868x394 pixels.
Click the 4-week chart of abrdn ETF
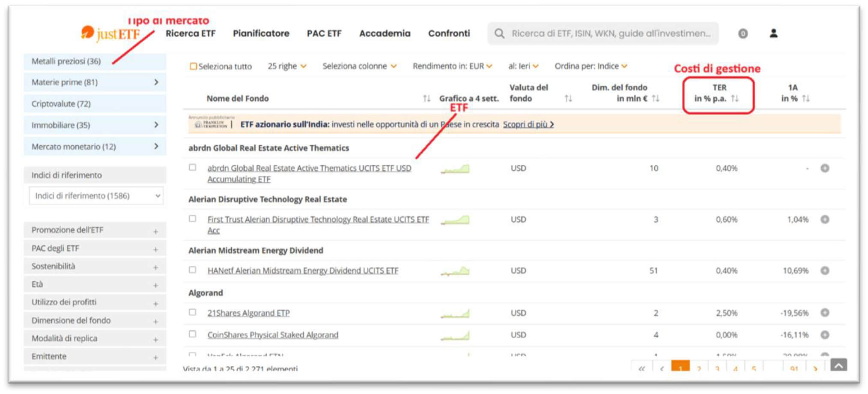[x=455, y=169]
